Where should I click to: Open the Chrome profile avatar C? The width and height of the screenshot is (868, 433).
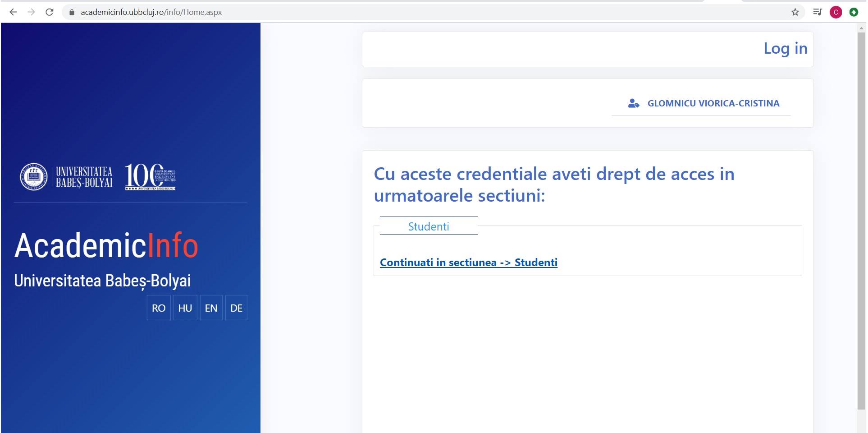(836, 12)
